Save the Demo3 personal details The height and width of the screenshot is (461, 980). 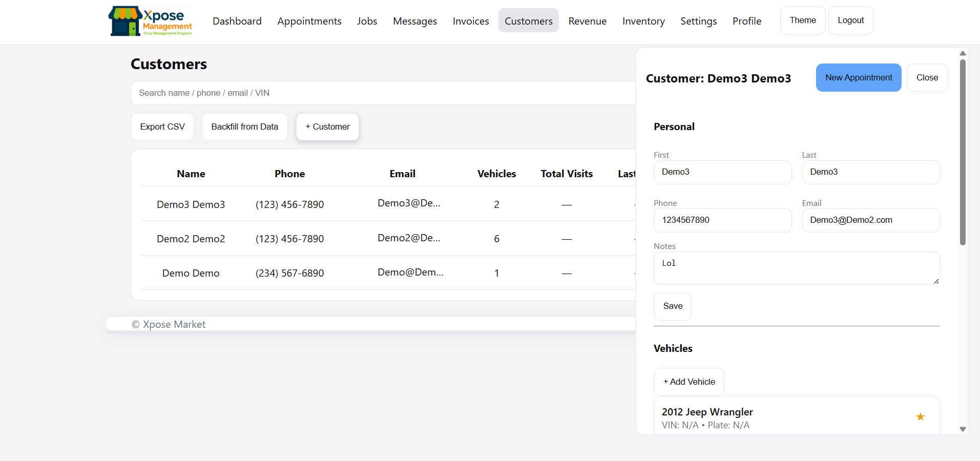672,306
